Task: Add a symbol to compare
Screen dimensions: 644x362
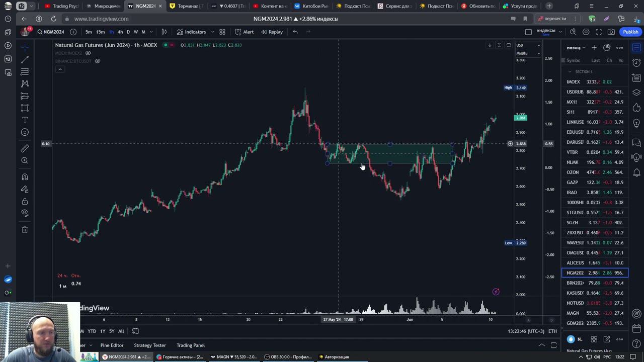Action: coord(73,32)
